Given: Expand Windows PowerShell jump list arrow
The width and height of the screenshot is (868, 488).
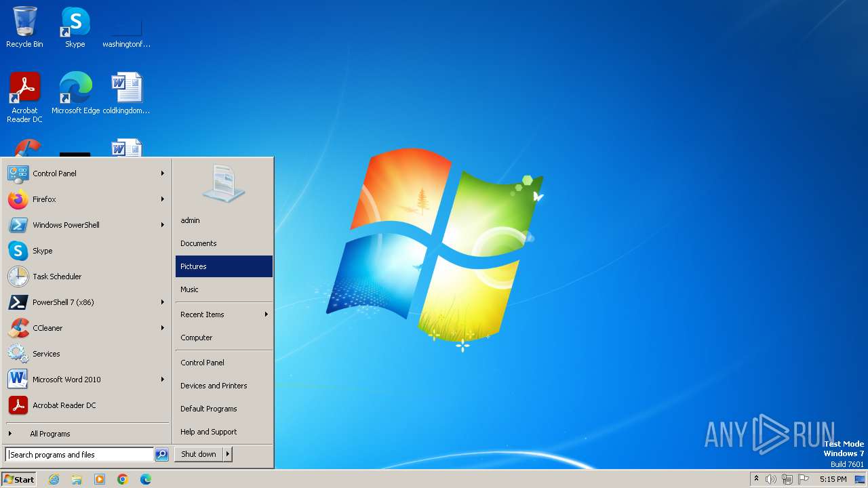Looking at the screenshot, I should pos(163,225).
